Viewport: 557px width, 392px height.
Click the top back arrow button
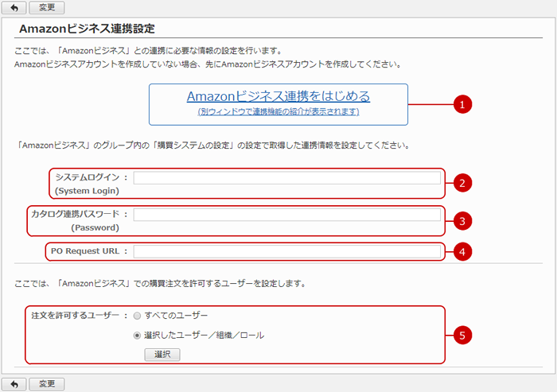click(14, 8)
